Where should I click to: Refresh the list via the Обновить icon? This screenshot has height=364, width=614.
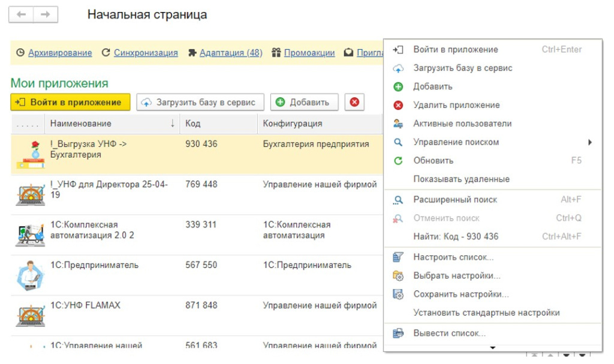(396, 161)
